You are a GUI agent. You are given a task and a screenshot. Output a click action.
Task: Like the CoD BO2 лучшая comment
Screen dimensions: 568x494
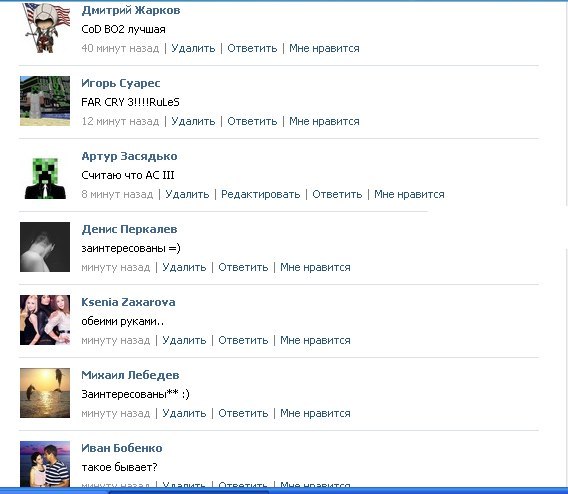point(324,49)
